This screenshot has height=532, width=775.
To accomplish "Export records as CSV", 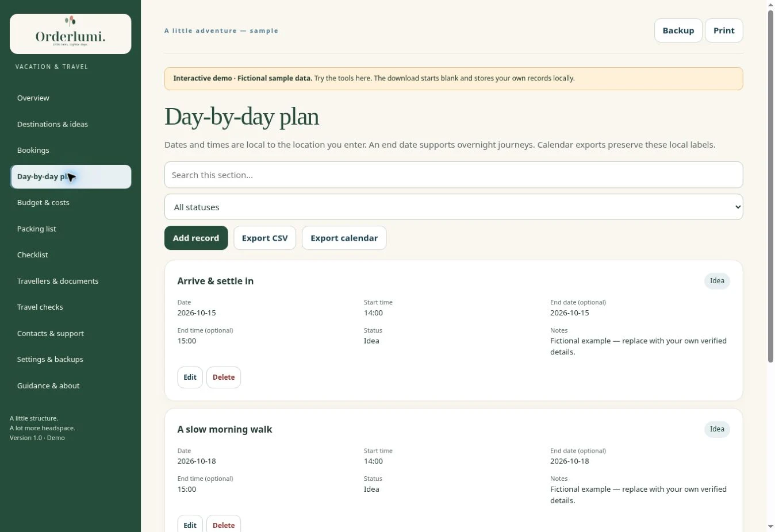I will pyautogui.click(x=264, y=238).
